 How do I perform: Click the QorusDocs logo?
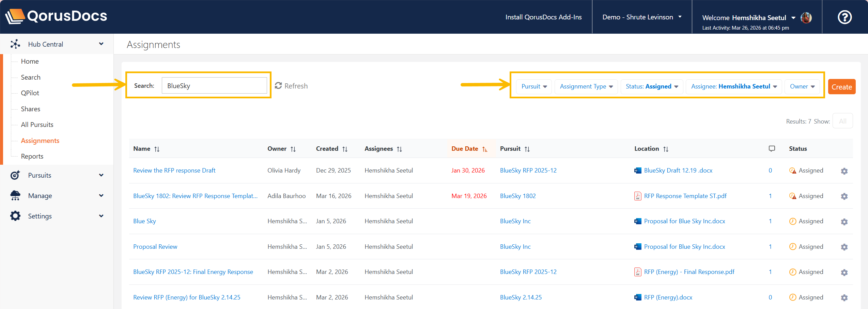tap(56, 16)
